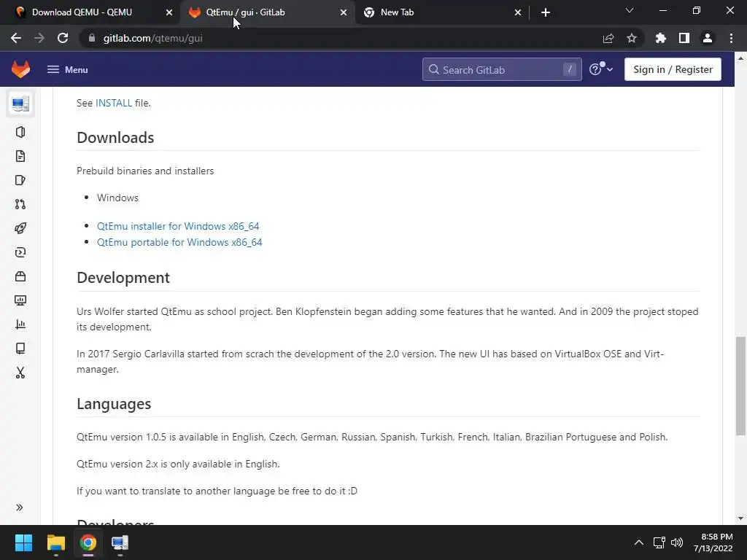Open Monitor icon in GitLab sidebar
Screen dimensions: 747x560
[20, 300]
